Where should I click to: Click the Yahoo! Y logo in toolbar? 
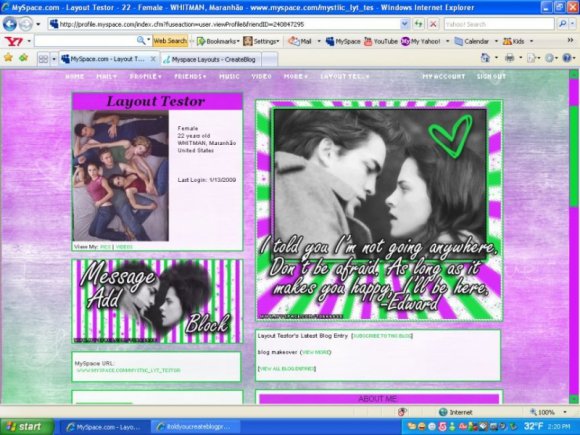tap(13, 41)
